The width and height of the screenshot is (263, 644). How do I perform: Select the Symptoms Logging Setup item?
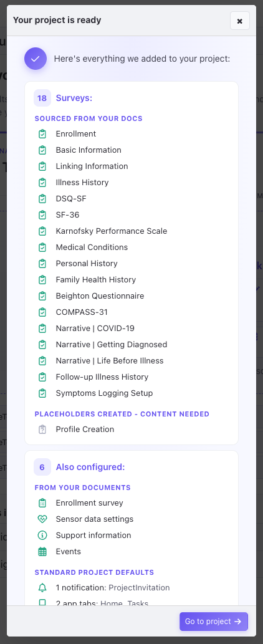pyautogui.click(x=104, y=393)
